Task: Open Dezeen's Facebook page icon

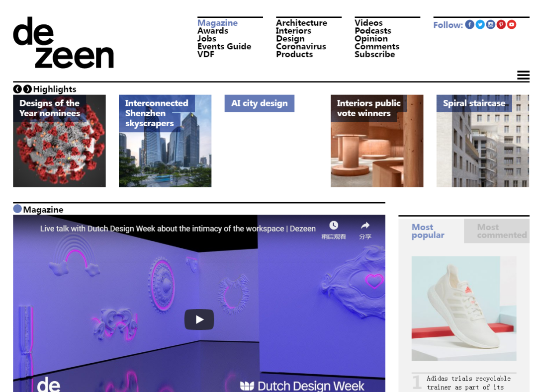Action: tap(469, 25)
